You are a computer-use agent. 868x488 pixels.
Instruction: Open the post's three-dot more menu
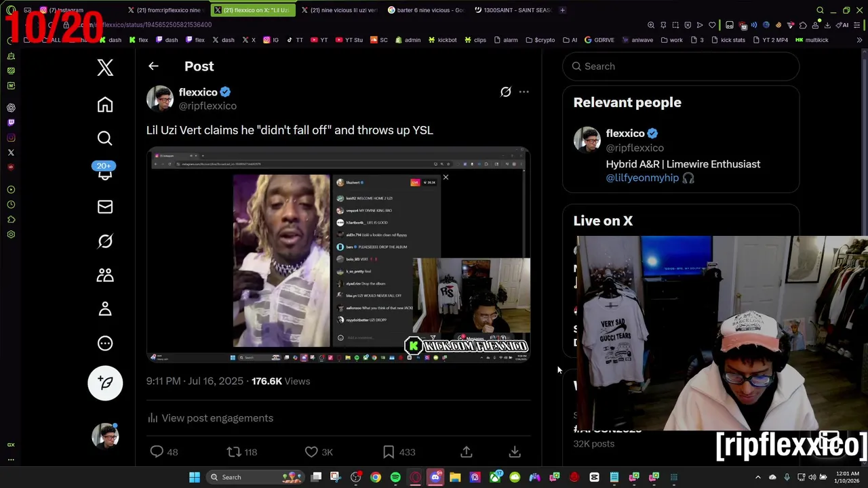[x=524, y=91]
